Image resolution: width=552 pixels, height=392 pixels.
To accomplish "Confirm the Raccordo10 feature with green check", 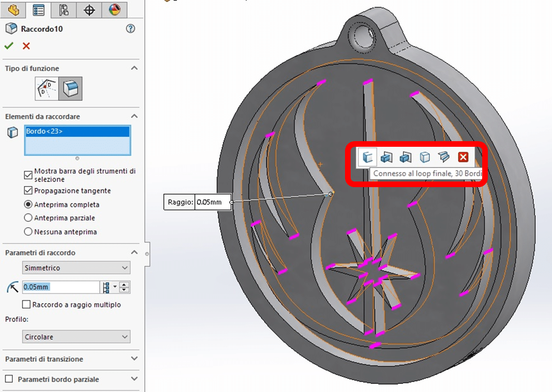I will tap(9, 46).
